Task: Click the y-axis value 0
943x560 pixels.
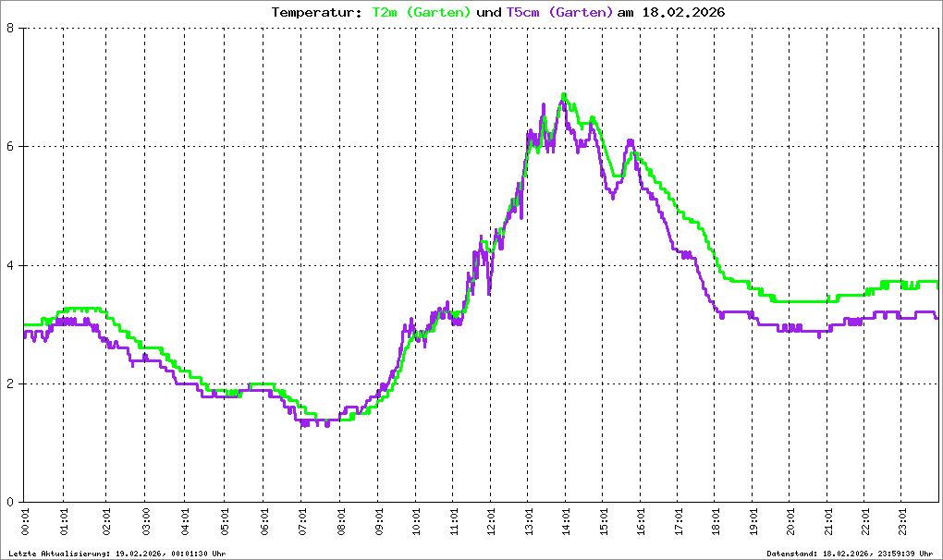Action: (x=9, y=503)
